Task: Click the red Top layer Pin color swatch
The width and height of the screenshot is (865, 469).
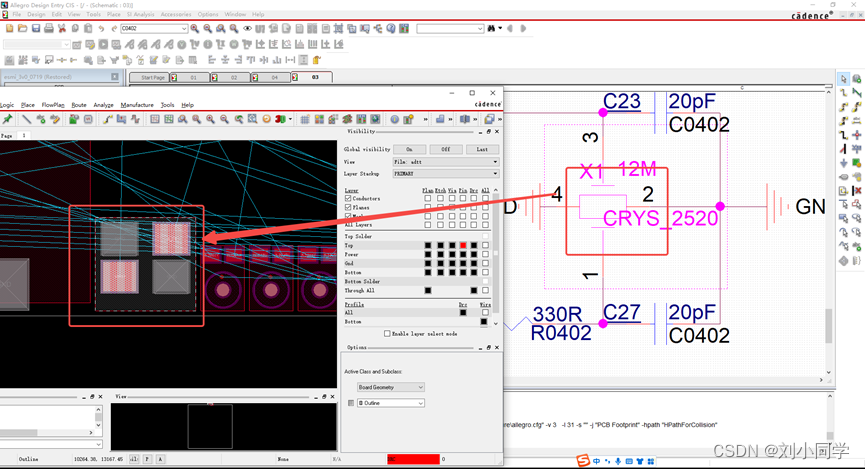Action: point(462,245)
